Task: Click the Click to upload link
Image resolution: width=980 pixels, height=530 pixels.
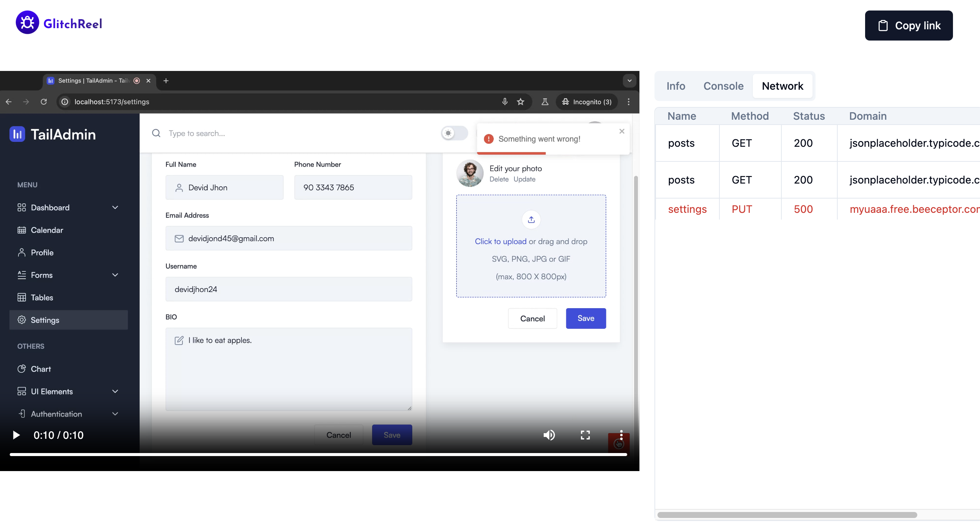Action: (500, 241)
